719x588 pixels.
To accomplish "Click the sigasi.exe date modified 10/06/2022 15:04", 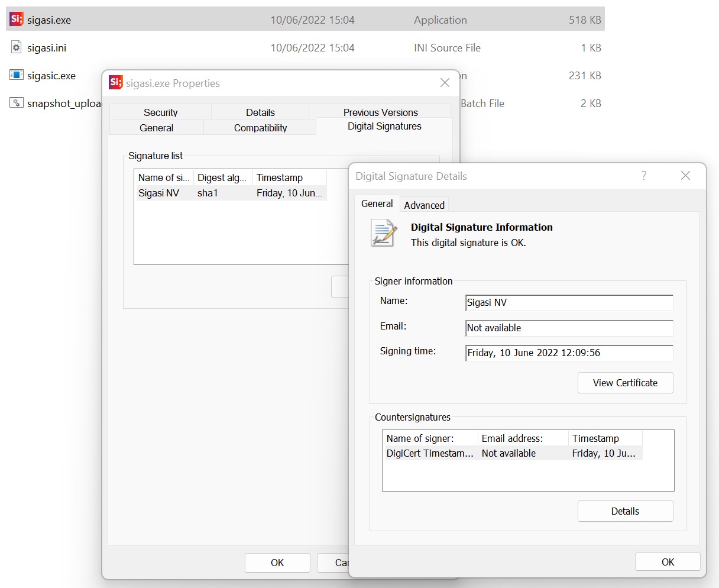I will pyautogui.click(x=312, y=20).
